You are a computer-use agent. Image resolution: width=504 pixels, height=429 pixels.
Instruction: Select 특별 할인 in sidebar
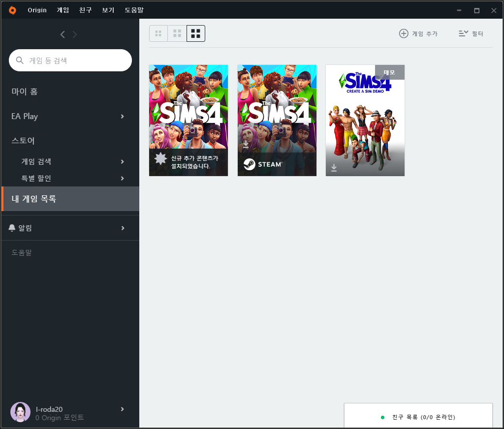pyautogui.click(x=36, y=179)
